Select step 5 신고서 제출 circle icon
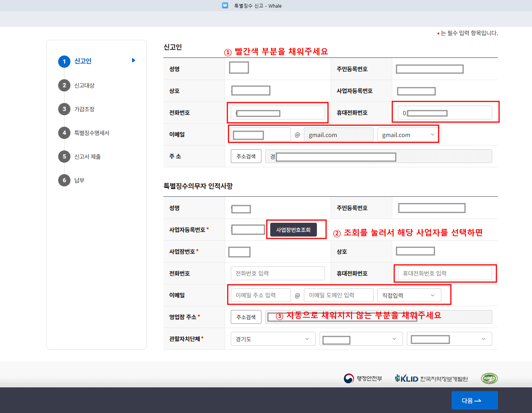532x413 pixels. tap(64, 157)
